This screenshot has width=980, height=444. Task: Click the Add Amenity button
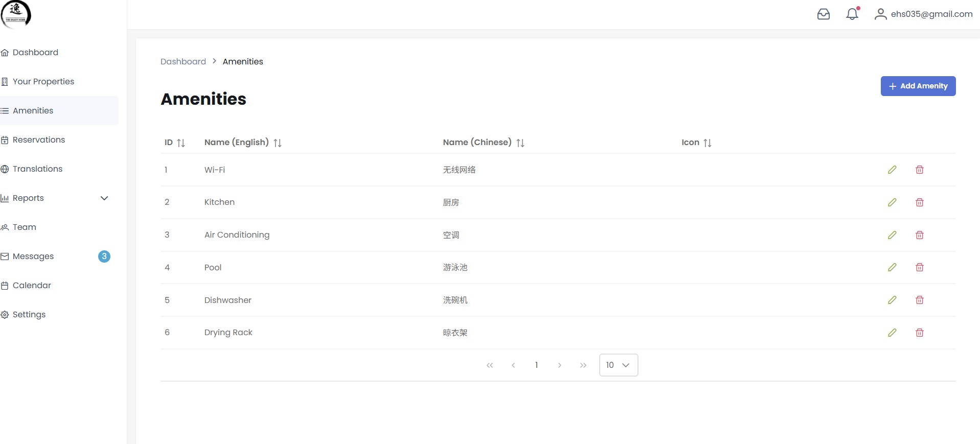(918, 86)
